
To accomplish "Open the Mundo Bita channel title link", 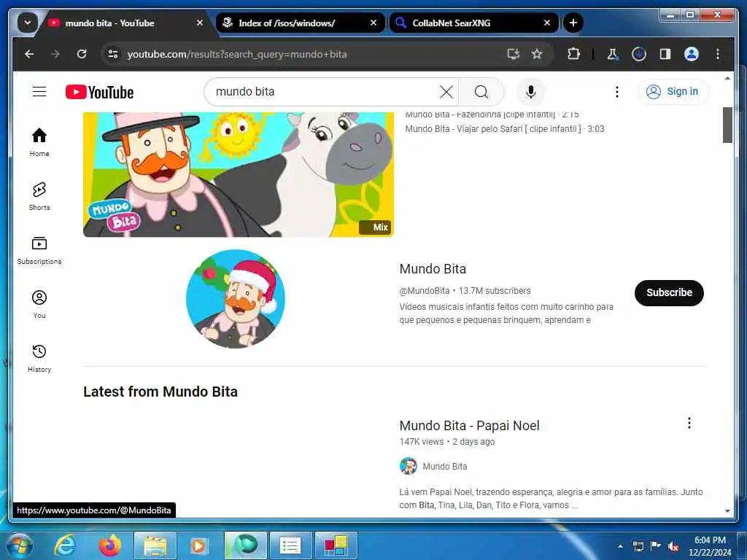I will tap(433, 268).
